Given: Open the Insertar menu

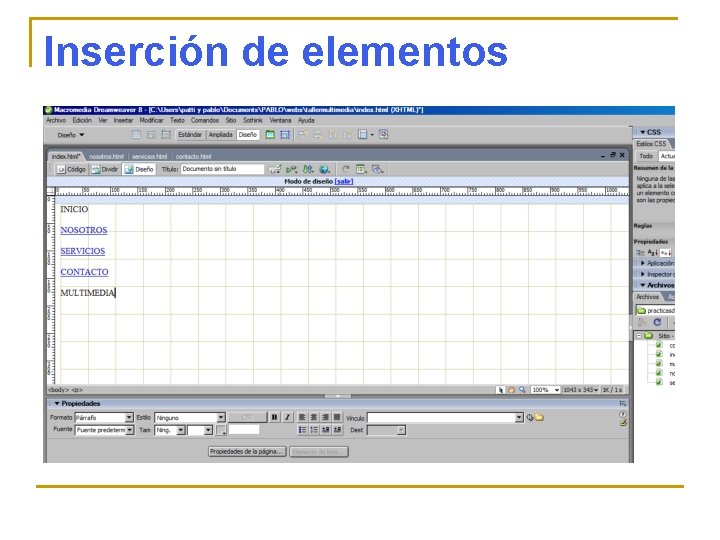Looking at the screenshot, I should [123, 120].
